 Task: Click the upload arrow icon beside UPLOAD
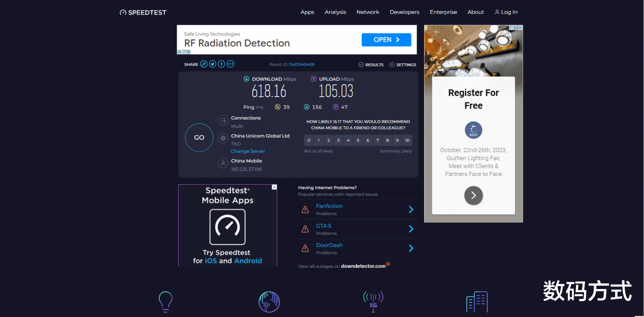314,79
